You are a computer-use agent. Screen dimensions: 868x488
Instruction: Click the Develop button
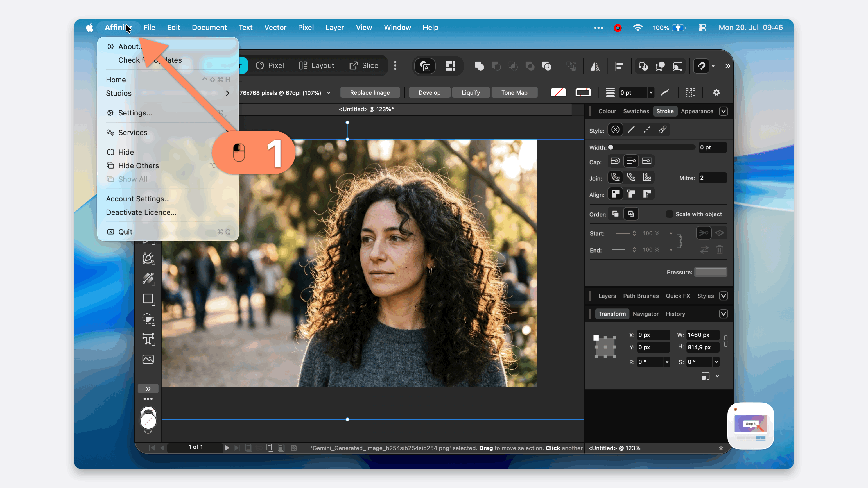[429, 93]
